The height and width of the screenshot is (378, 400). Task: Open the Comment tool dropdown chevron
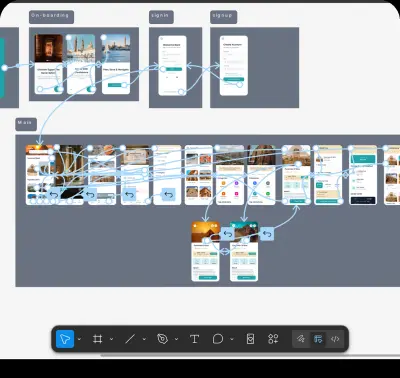tap(232, 339)
